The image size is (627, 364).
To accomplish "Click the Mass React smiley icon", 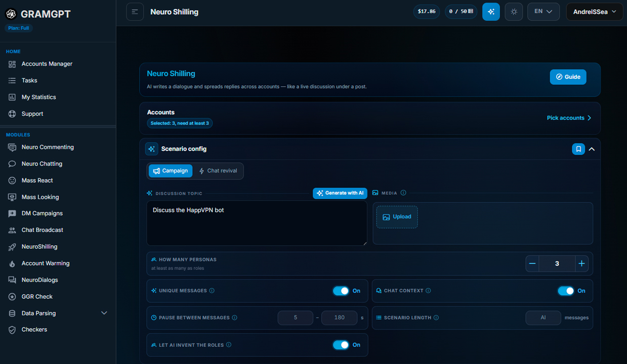I will [12, 180].
